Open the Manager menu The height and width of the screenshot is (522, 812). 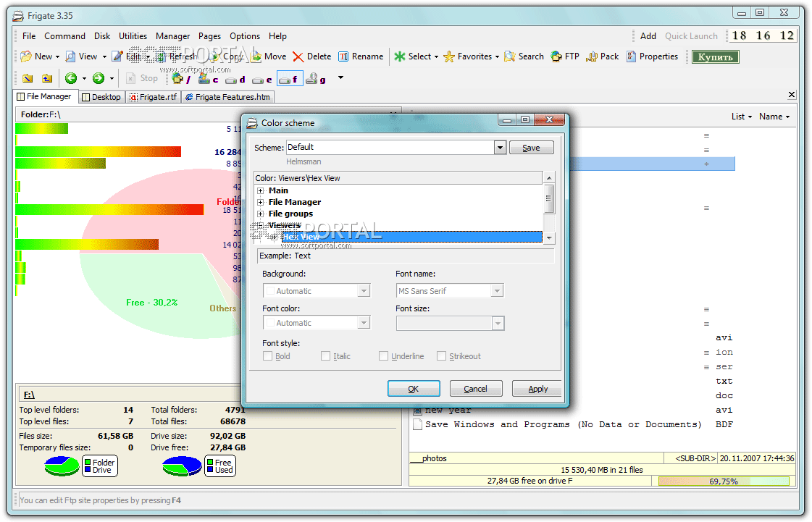pos(173,36)
